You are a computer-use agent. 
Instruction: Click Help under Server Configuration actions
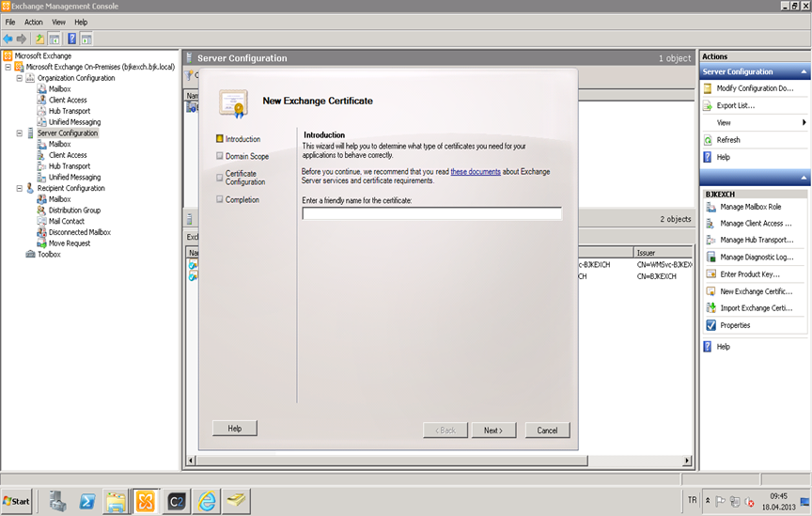tap(723, 157)
